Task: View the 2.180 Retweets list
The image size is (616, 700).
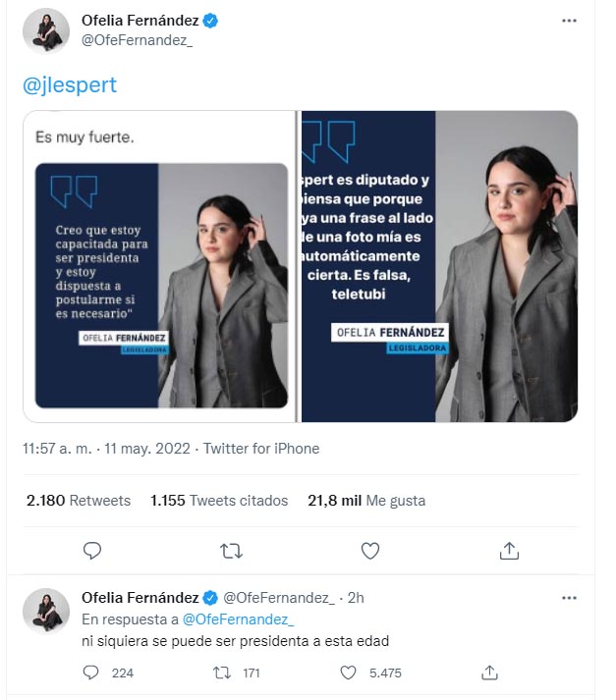Action: pyautogui.click(x=79, y=501)
